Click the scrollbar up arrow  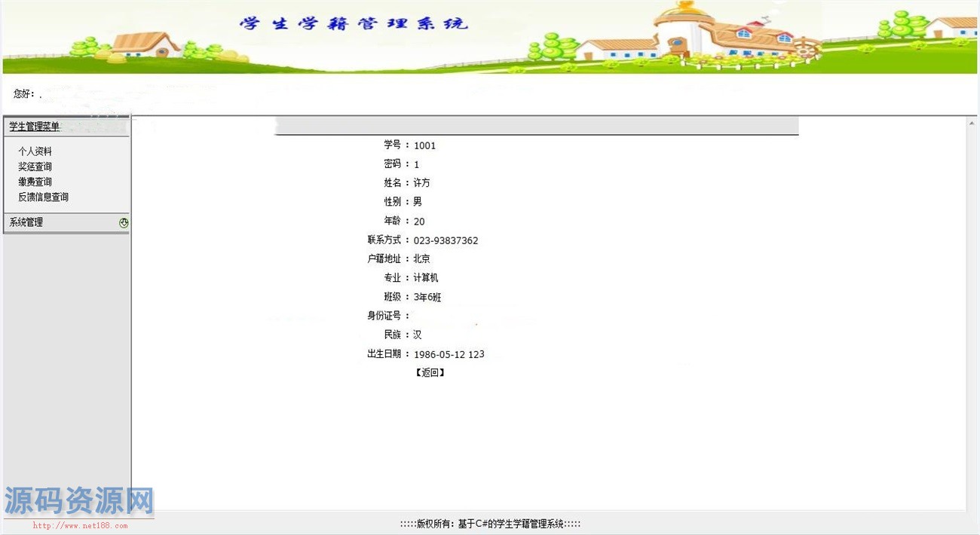pos(972,123)
